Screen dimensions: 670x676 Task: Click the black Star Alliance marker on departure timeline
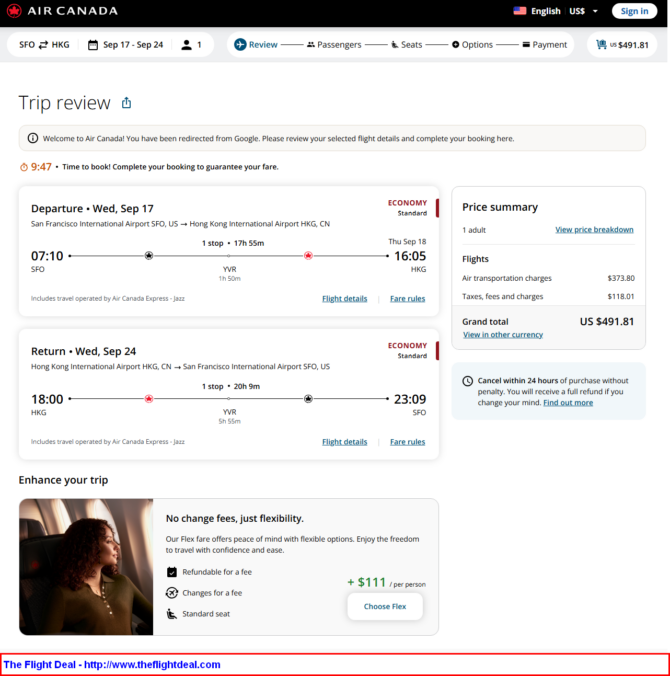(149, 256)
